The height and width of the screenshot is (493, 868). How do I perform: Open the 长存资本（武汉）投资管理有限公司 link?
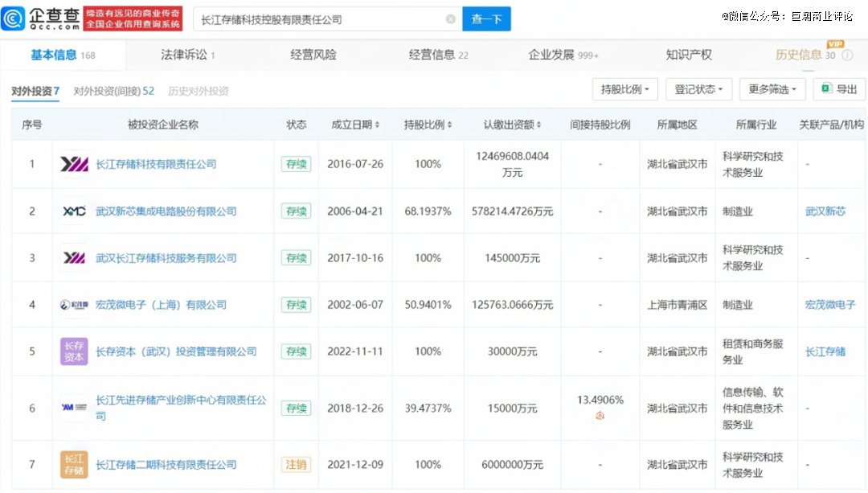pos(176,351)
